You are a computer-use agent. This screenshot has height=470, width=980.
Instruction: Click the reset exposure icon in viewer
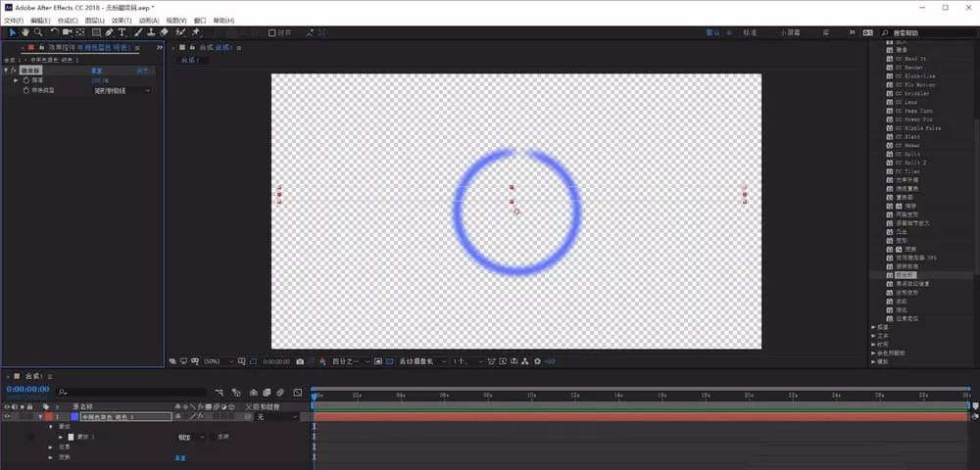point(537,361)
